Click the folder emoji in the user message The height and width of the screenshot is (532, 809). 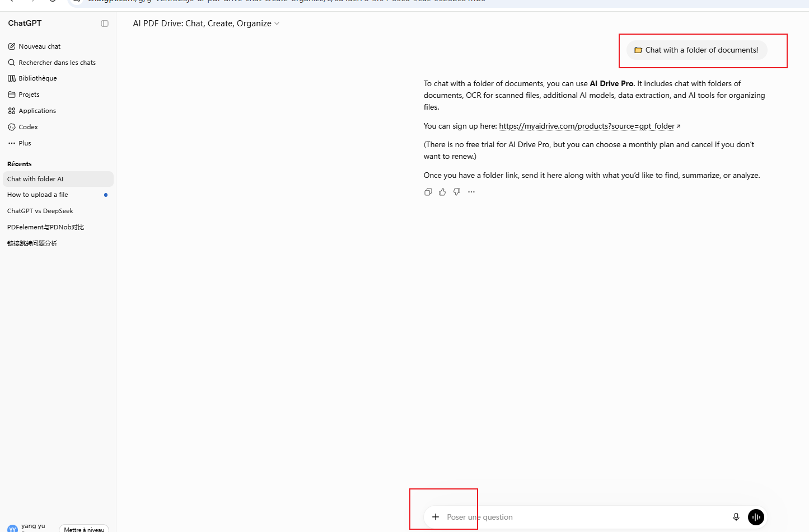click(x=638, y=50)
